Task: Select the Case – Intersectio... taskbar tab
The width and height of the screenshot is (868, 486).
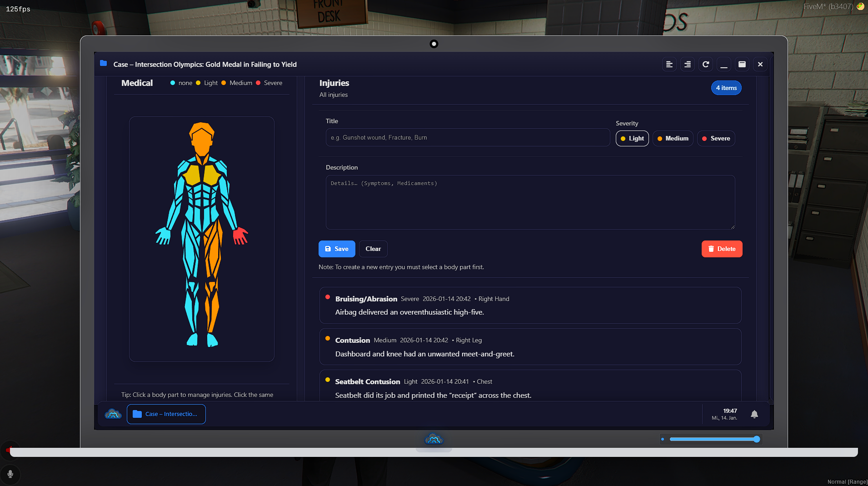Action: (x=166, y=414)
